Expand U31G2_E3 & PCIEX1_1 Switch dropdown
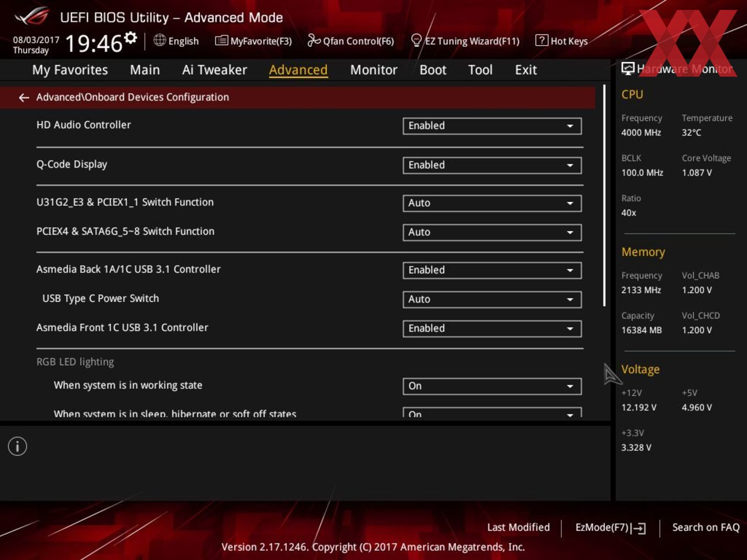The width and height of the screenshot is (747, 560). (492, 203)
